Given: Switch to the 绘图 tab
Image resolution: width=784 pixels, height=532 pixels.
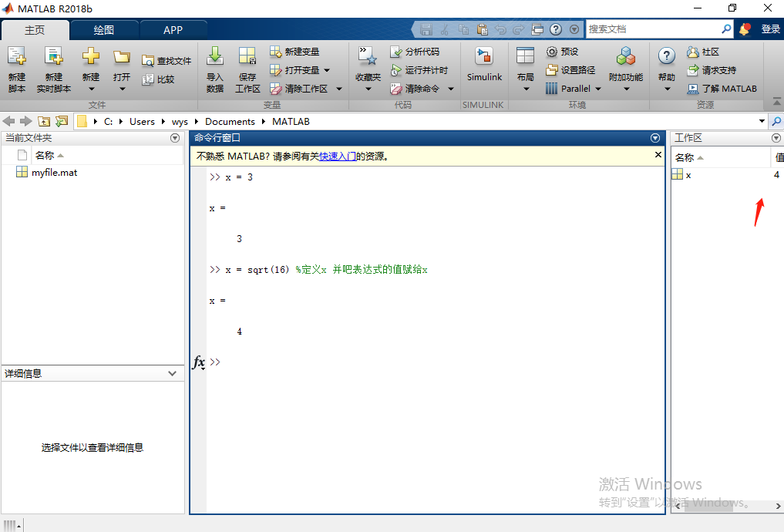Looking at the screenshot, I should click(104, 30).
